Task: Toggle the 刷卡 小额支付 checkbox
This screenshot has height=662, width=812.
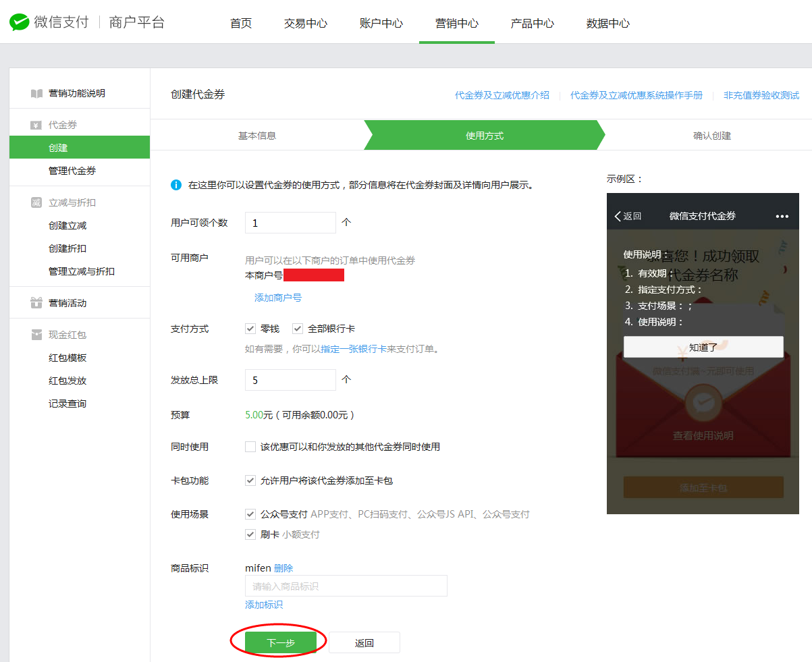Action: tap(250, 534)
